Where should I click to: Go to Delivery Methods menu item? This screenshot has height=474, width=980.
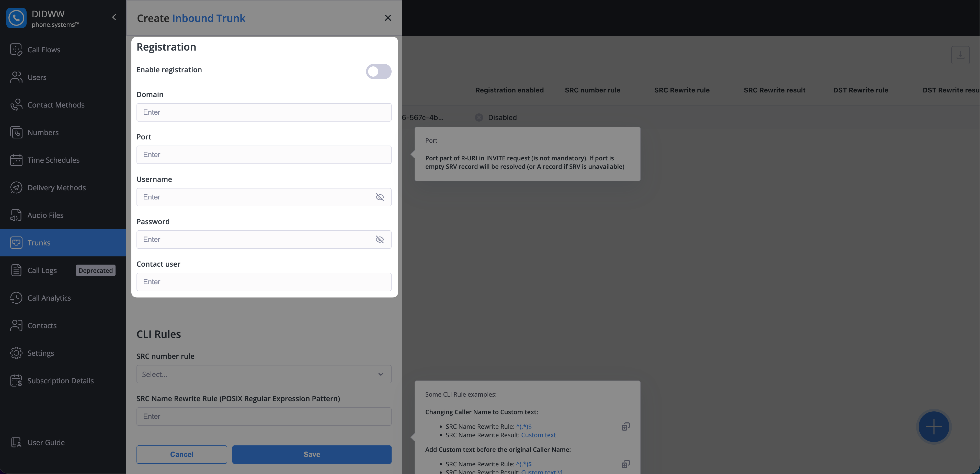[x=56, y=187]
